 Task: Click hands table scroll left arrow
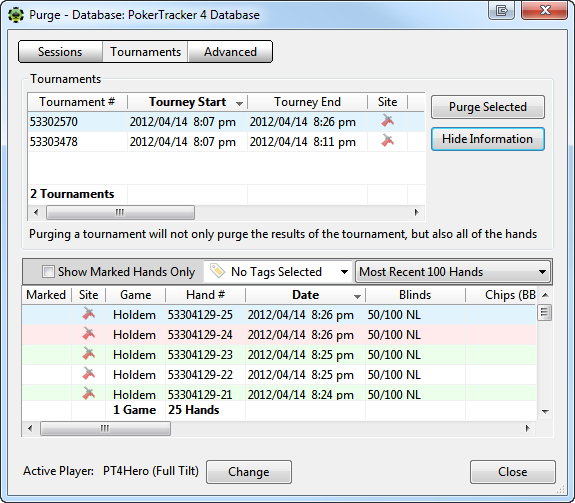point(30,428)
